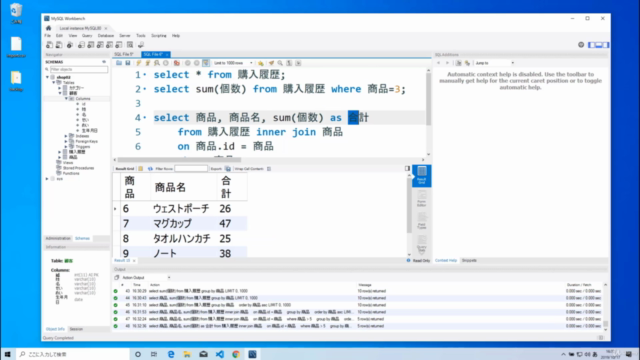The width and height of the screenshot is (640, 360).
Task: Open the File menu
Action: coord(48,36)
